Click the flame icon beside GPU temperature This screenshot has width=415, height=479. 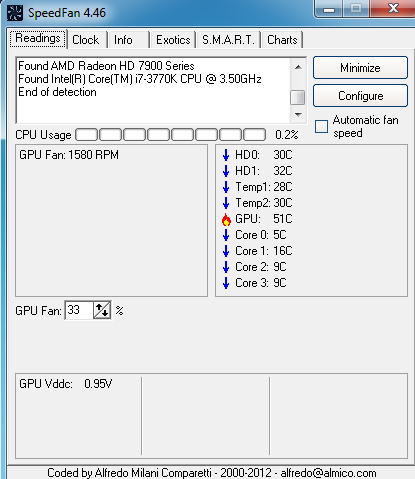[x=226, y=219]
